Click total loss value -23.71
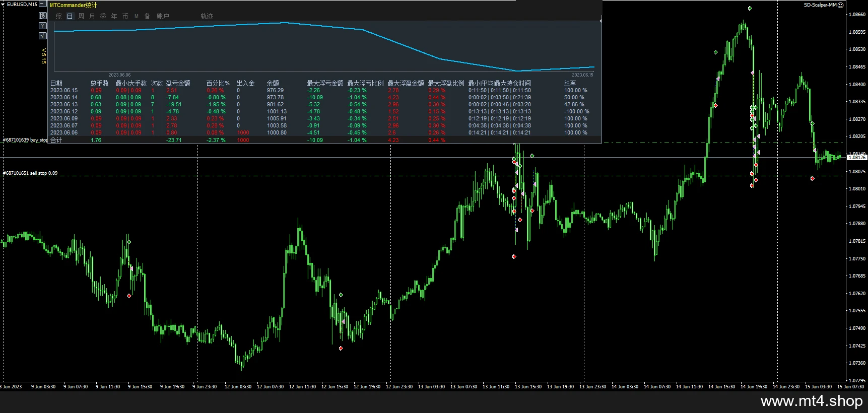The image size is (868, 413). 174,141
